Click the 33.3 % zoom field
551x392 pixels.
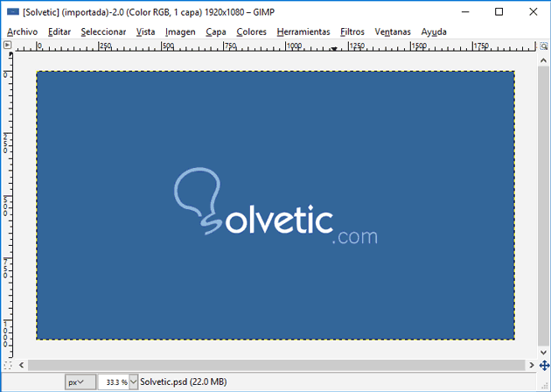[x=114, y=381]
